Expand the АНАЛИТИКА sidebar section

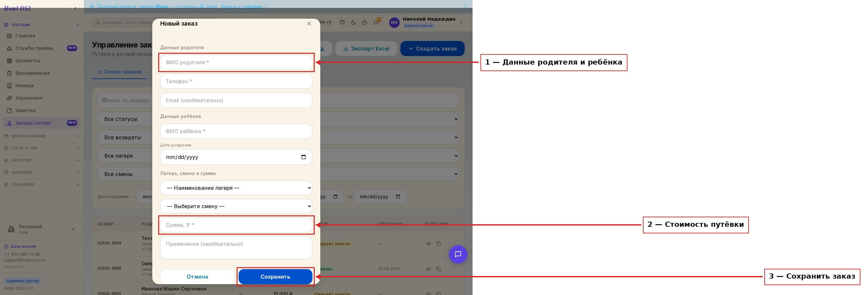tap(42, 172)
